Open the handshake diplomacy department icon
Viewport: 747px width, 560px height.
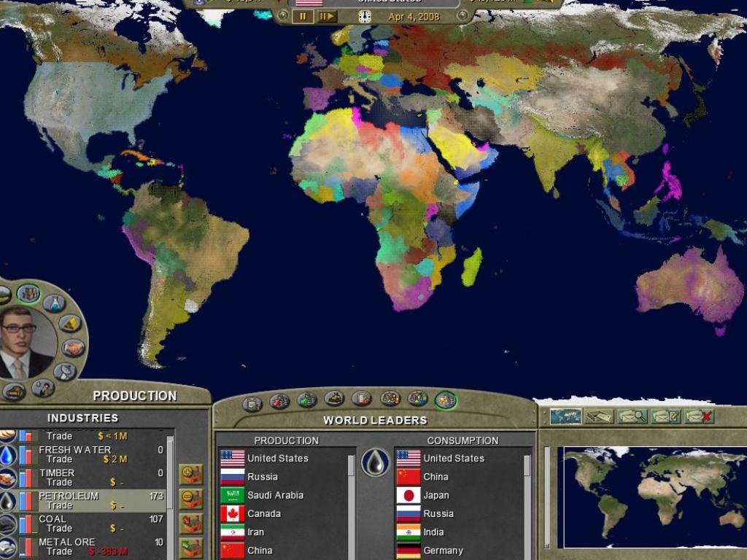tap(72, 347)
